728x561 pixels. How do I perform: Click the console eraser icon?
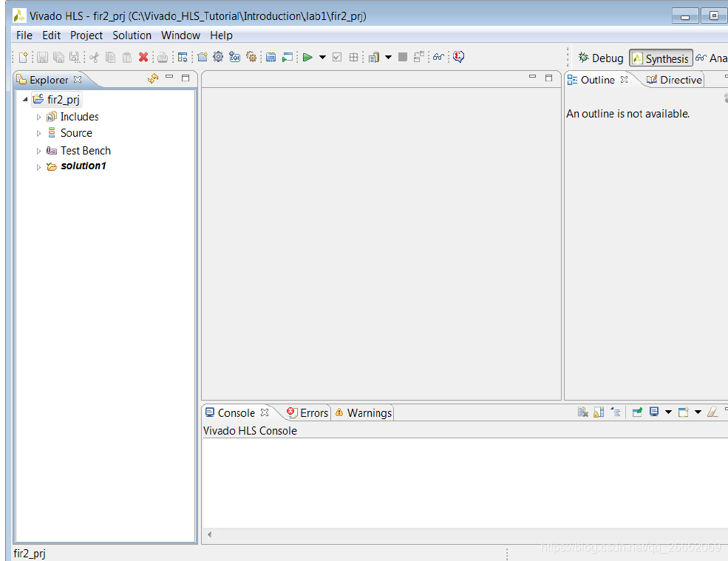point(712,412)
